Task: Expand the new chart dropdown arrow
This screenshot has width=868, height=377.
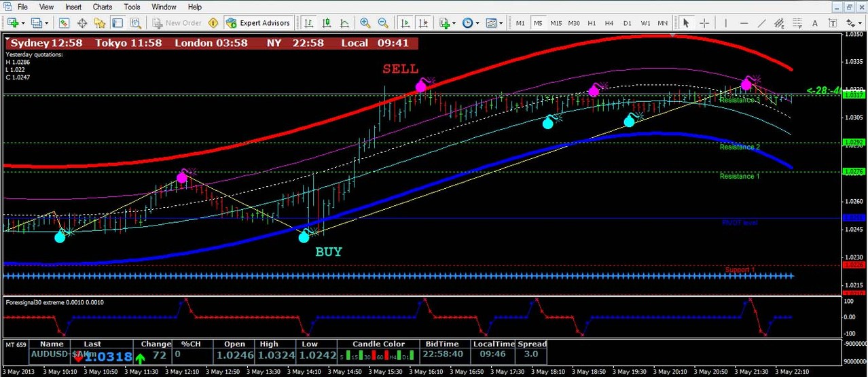Action: click(23, 22)
